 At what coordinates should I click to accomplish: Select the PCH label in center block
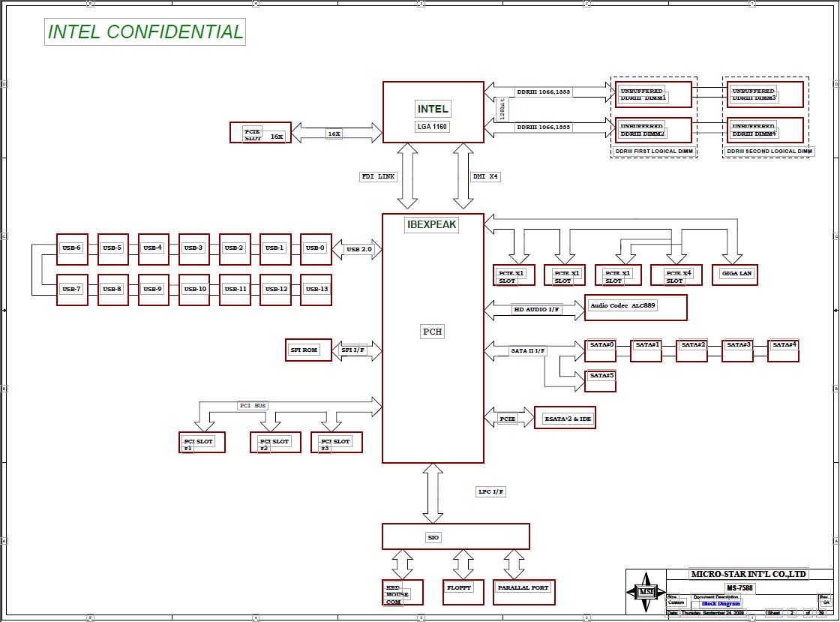tap(432, 332)
